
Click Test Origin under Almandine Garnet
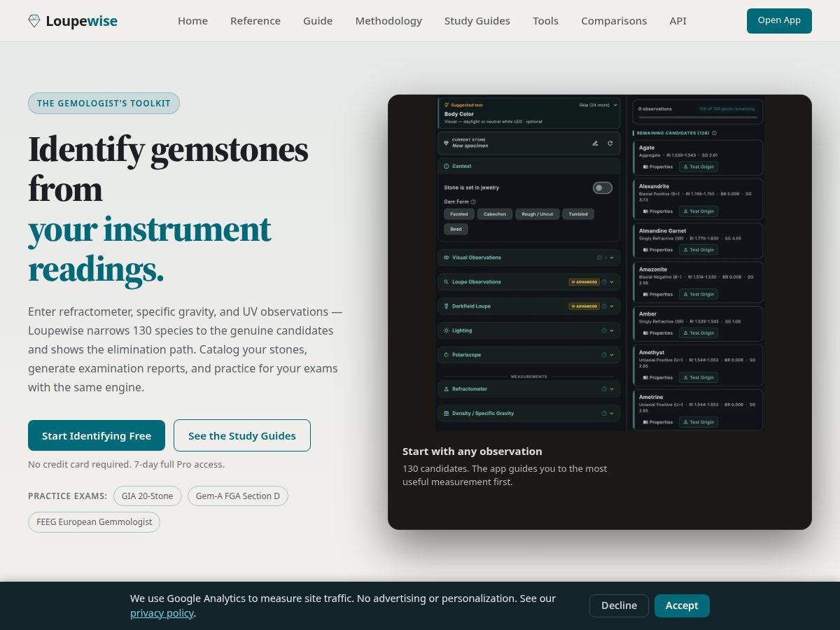pyautogui.click(x=699, y=249)
